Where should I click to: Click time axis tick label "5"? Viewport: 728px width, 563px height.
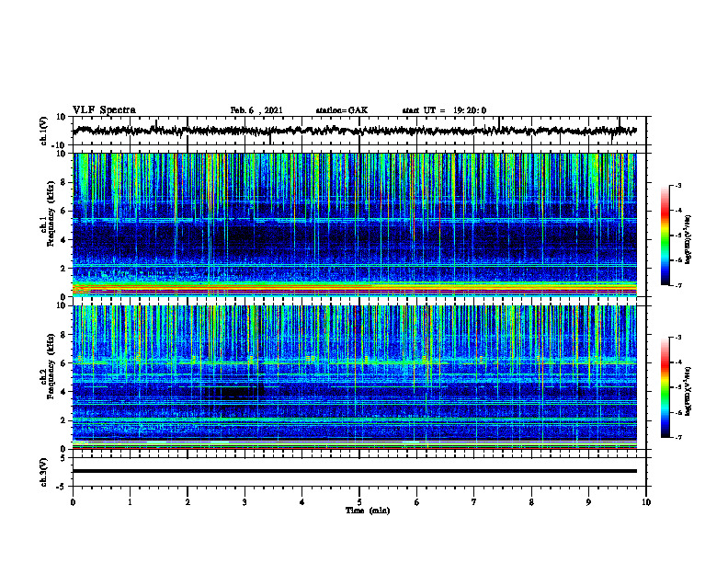tap(359, 502)
